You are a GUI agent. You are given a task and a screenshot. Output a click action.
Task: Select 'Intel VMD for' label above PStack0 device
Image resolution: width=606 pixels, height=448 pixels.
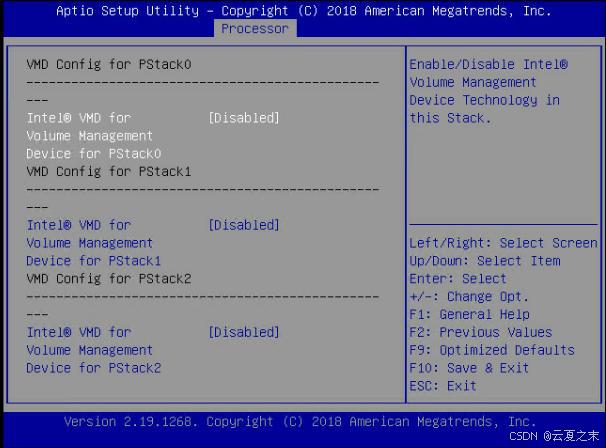coord(79,118)
